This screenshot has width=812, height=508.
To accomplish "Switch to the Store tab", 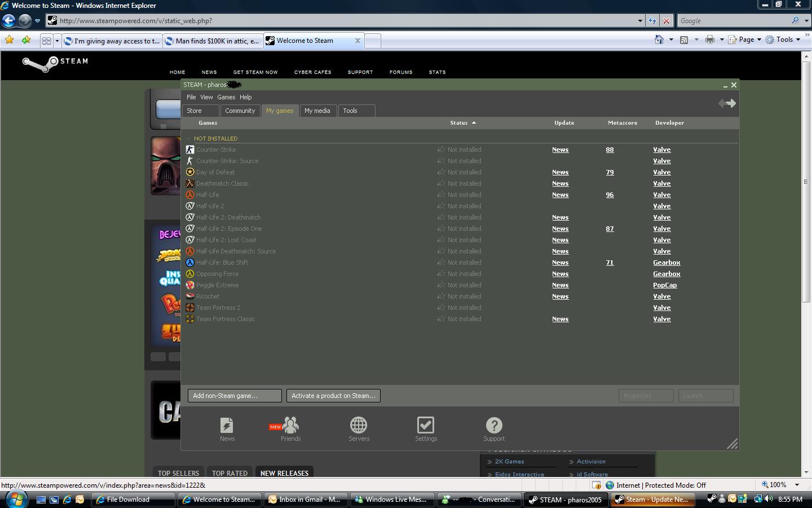I will tap(200, 111).
